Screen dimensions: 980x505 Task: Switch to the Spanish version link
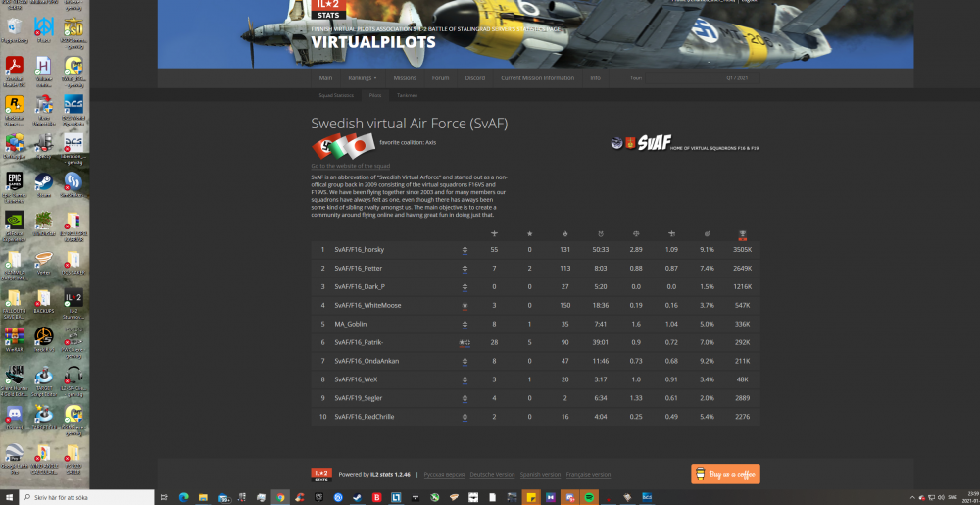click(541, 475)
